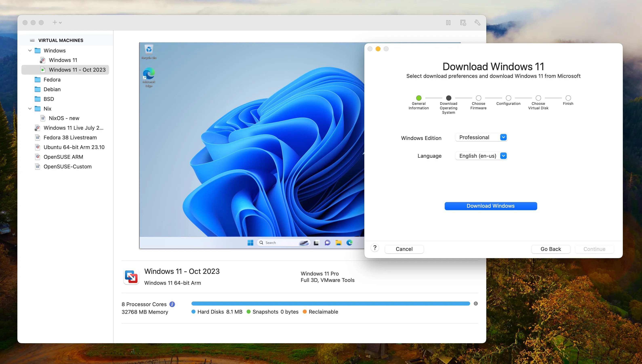Click the disk usage refresh icon
The width and height of the screenshot is (642, 364).
click(x=476, y=304)
